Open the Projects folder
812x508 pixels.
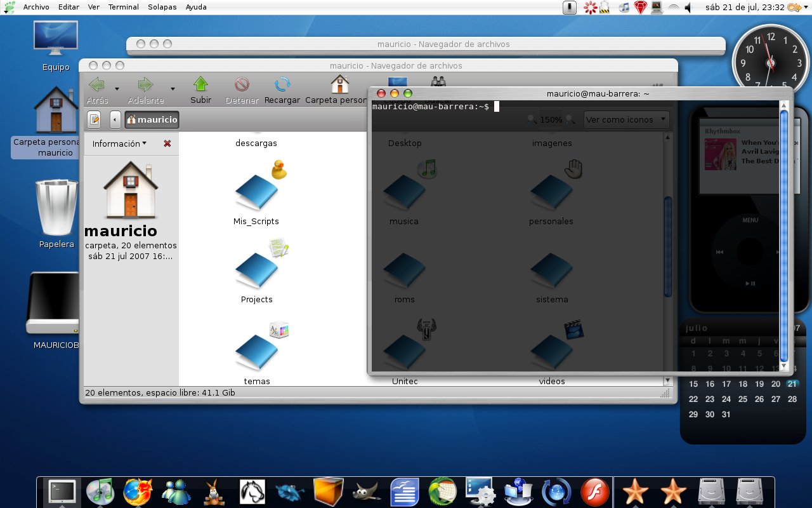(x=257, y=271)
